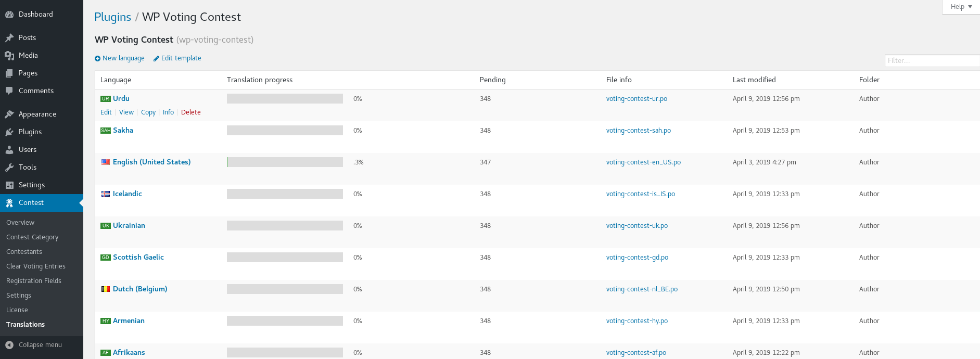The width and height of the screenshot is (980, 359).
Task: Click the Contest award ribbon icon
Action: [9, 203]
